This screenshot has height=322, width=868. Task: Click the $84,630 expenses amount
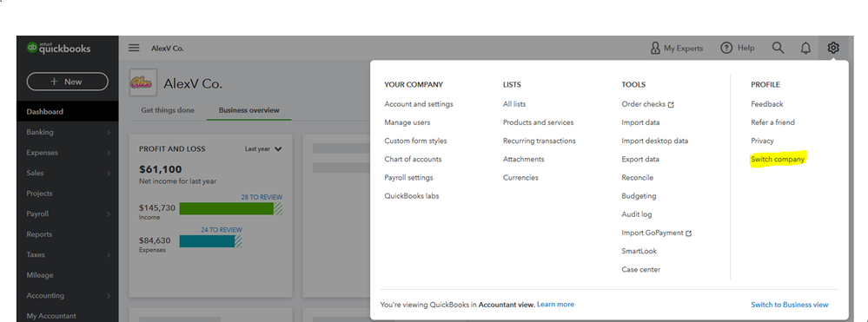point(155,240)
